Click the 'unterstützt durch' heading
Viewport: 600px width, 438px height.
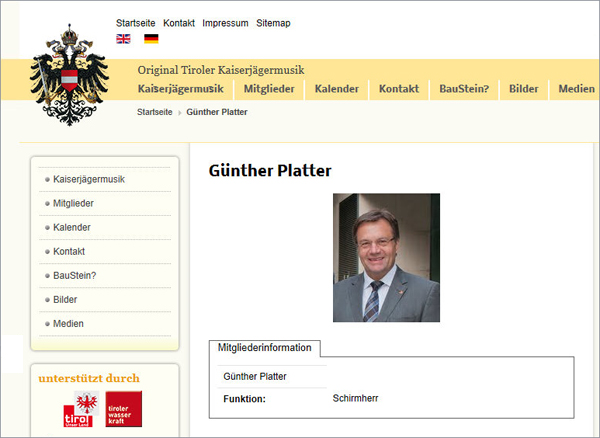[89, 378]
